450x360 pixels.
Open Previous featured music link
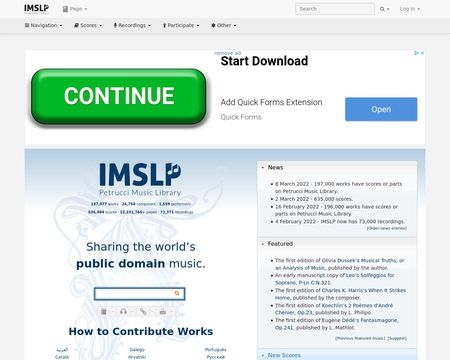[360, 338]
